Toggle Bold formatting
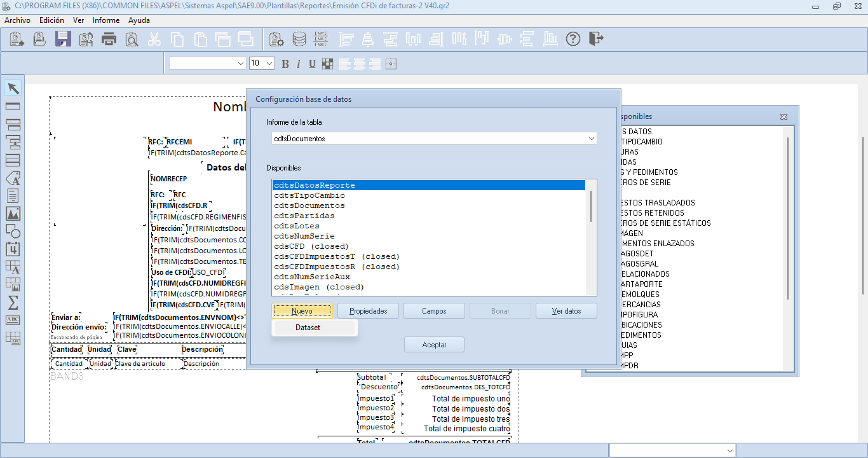 point(285,64)
